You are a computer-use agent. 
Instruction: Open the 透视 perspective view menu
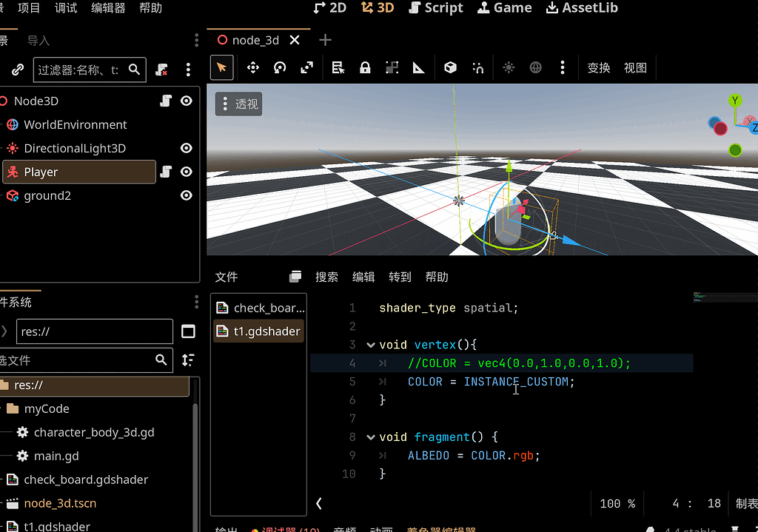239,104
